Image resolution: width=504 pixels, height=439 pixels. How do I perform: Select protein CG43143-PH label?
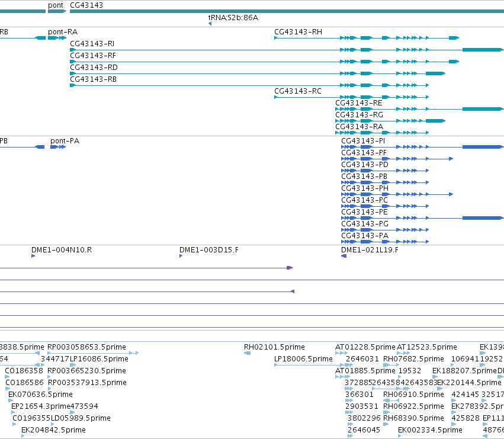click(365, 188)
